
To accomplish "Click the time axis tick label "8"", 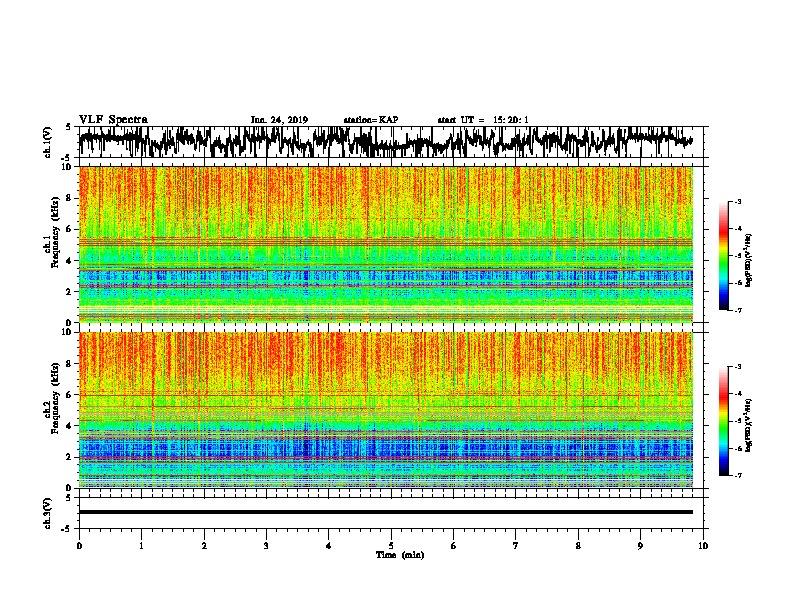I will 578,545.
